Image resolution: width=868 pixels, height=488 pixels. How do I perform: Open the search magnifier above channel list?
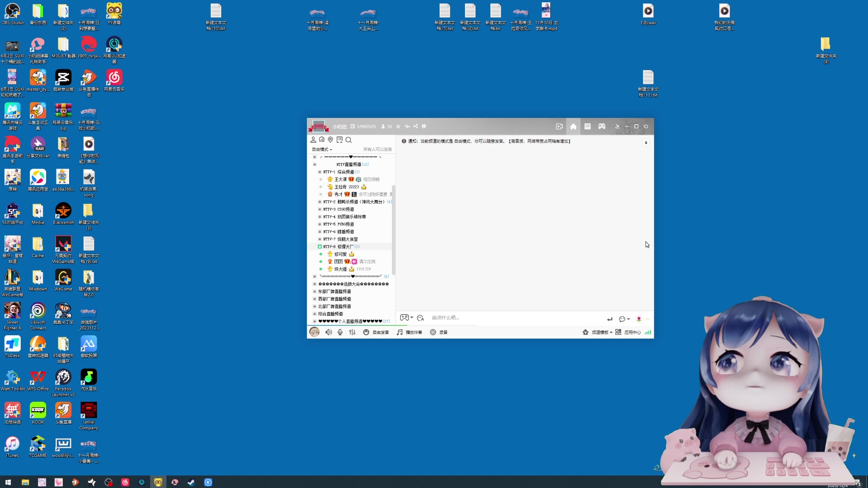[x=349, y=140]
